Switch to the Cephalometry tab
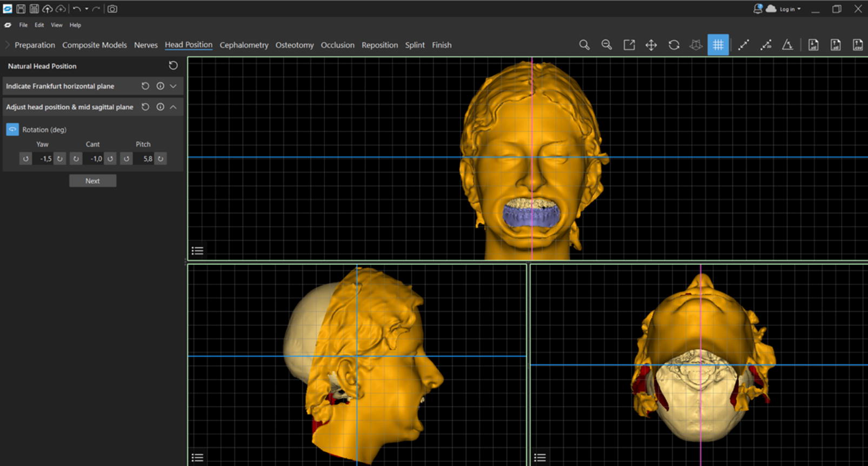The image size is (868, 466). point(244,45)
